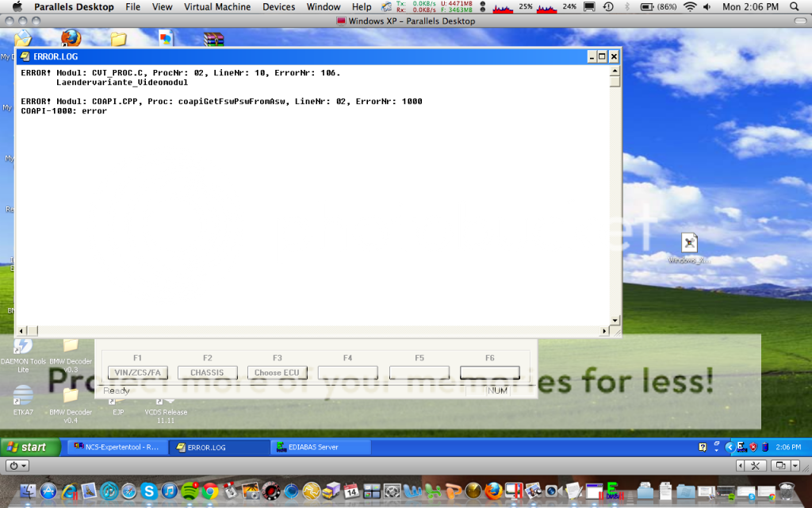Click the Skype icon in the Dock
The height and width of the screenshot is (508, 812).
point(148,491)
